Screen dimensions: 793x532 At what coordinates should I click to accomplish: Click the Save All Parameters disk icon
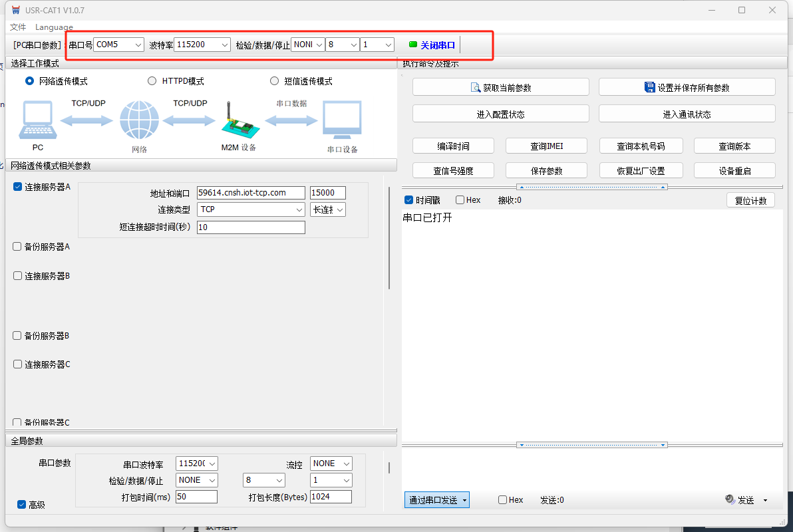pos(650,87)
